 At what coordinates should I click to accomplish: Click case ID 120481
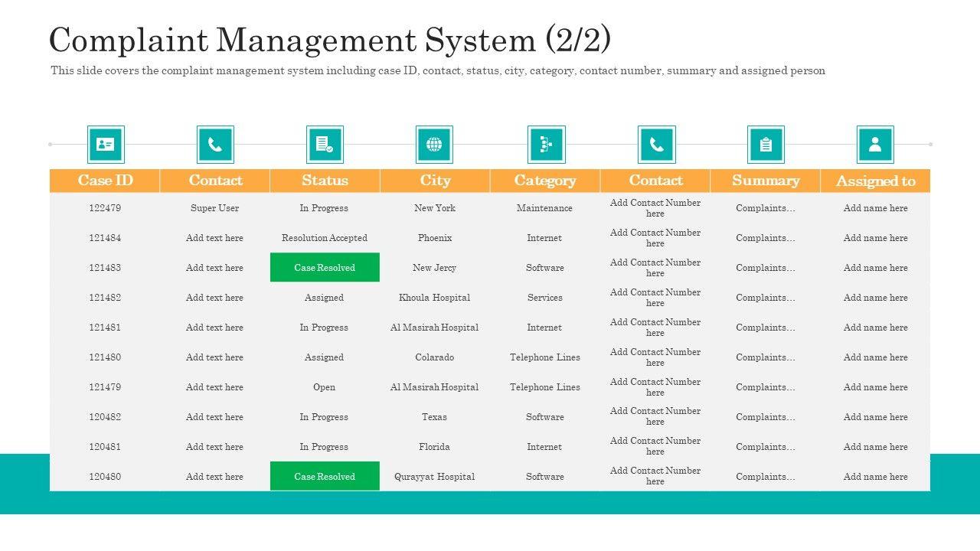coord(105,447)
